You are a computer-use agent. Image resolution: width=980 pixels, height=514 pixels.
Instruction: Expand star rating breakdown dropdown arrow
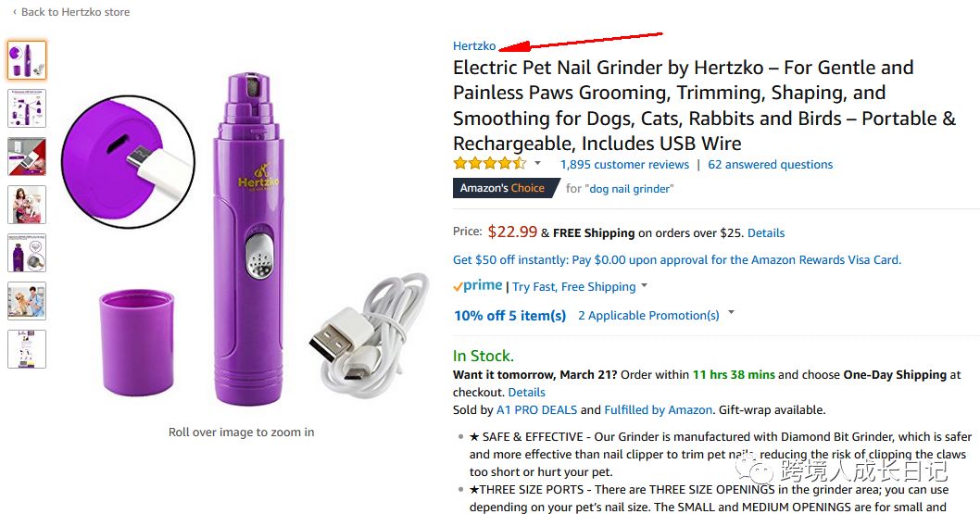537,164
